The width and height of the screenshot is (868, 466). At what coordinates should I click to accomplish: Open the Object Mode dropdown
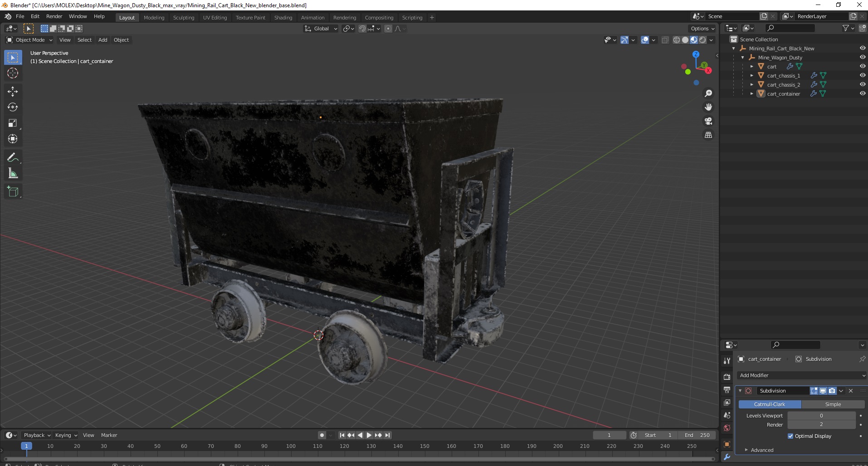(x=29, y=40)
